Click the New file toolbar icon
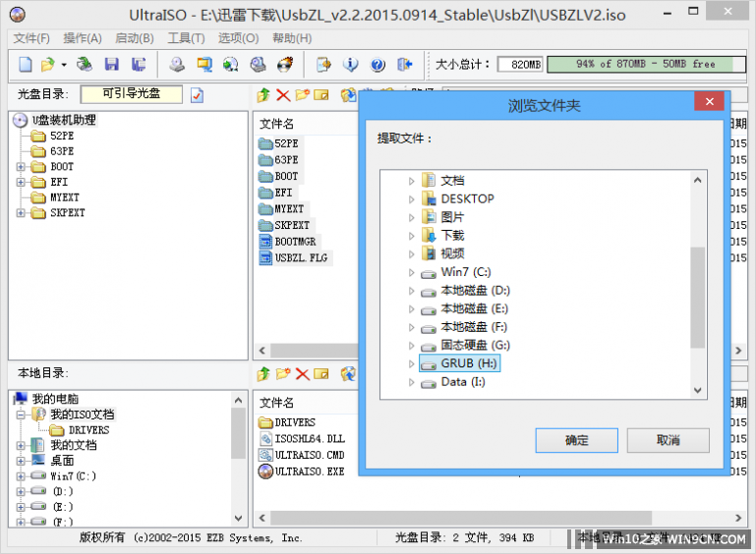 click(26, 64)
